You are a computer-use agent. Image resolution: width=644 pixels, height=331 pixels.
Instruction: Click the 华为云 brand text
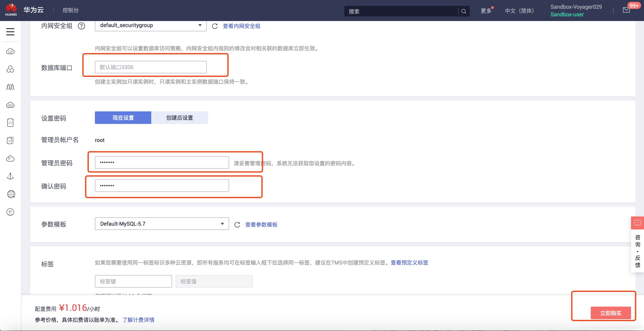pyautogui.click(x=34, y=10)
